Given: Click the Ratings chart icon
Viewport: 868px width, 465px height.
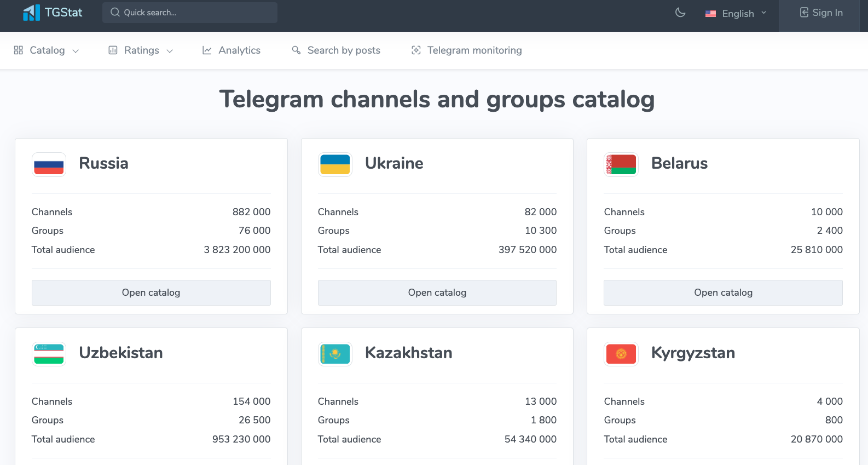Looking at the screenshot, I should point(113,50).
